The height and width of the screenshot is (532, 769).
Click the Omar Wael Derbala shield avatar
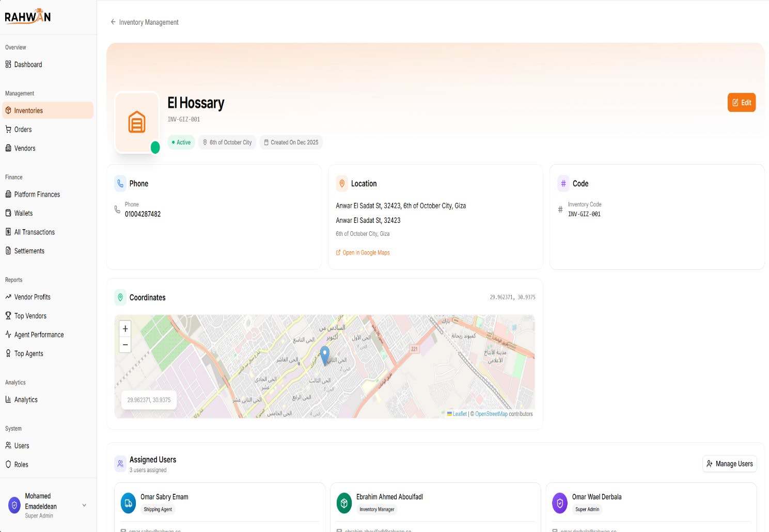click(560, 503)
